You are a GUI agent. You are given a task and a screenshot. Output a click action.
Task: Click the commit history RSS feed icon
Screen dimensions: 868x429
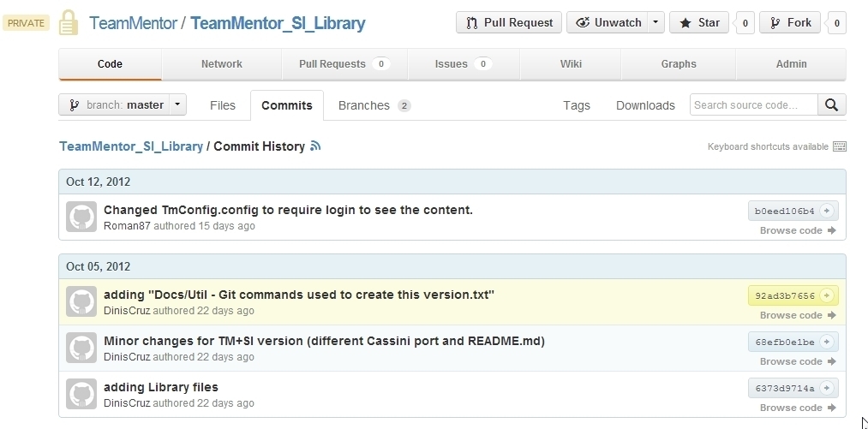coord(316,146)
